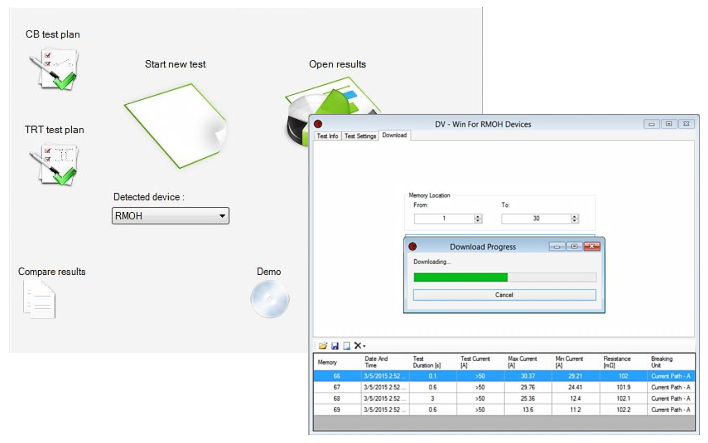708x443 pixels.
Task: Switch to the Test Info tab
Action: [327, 135]
